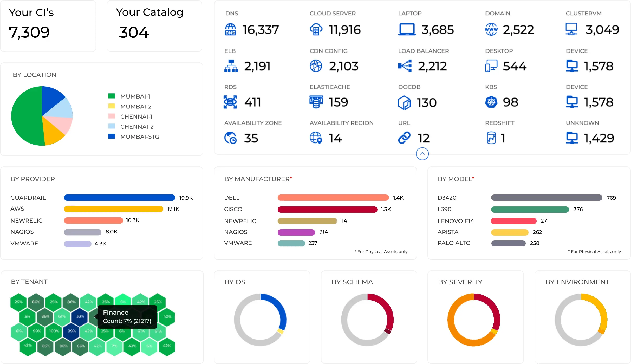Click the MUMBAI-2 yellow legend swatch
Image resolution: width=631 pixels, height=364 pixels.
pos(112,106)
